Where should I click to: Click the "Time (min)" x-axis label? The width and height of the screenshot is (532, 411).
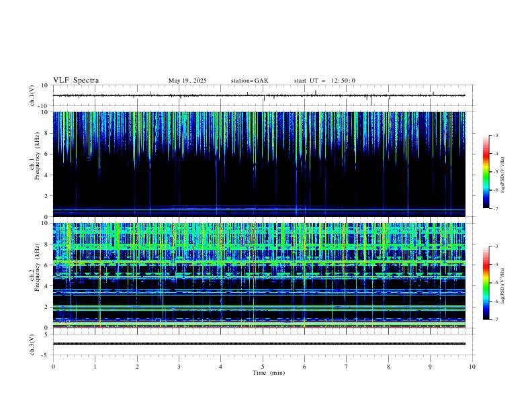click(269, 373)
